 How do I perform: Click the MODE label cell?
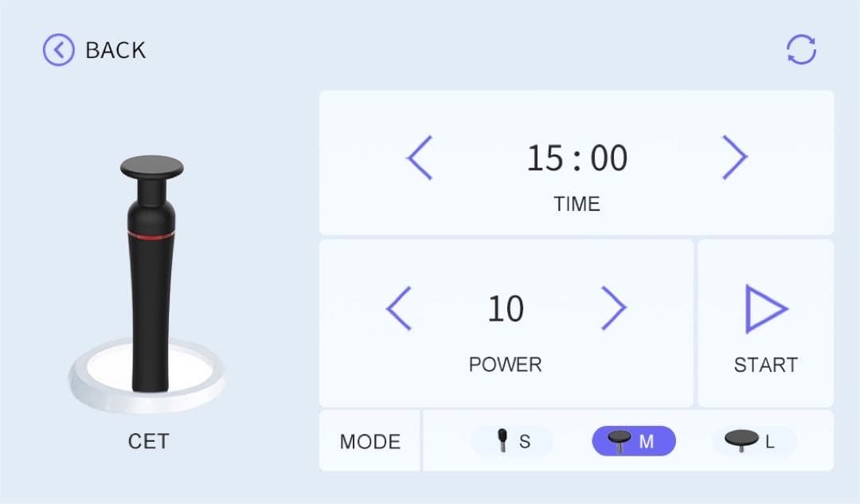[369, 442]
